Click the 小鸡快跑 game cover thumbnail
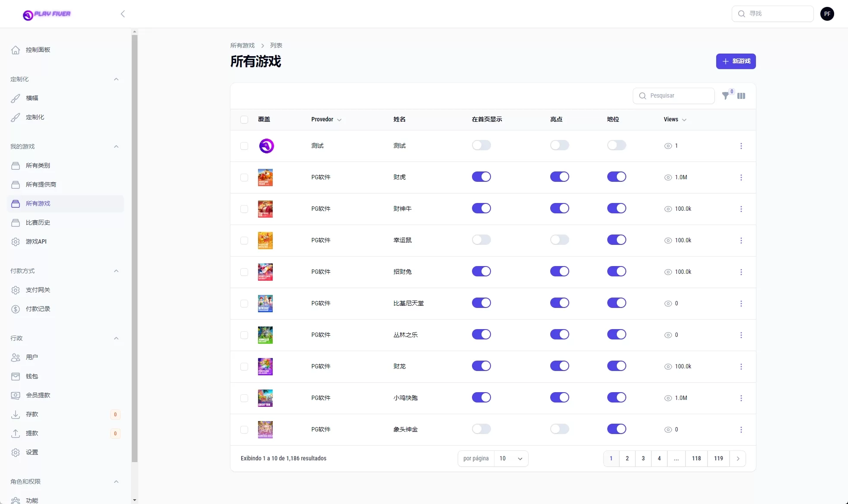This screenshot has width=848, height=504. [x=265, y=398]
